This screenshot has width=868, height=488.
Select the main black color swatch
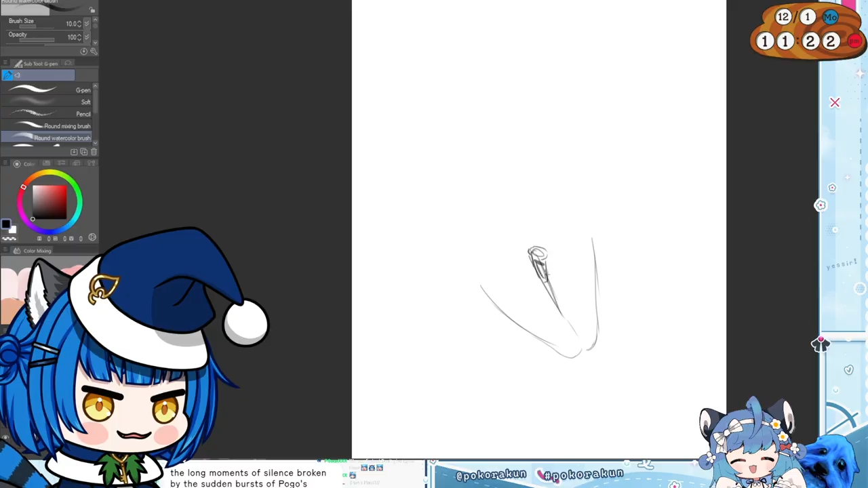(5, 224)
